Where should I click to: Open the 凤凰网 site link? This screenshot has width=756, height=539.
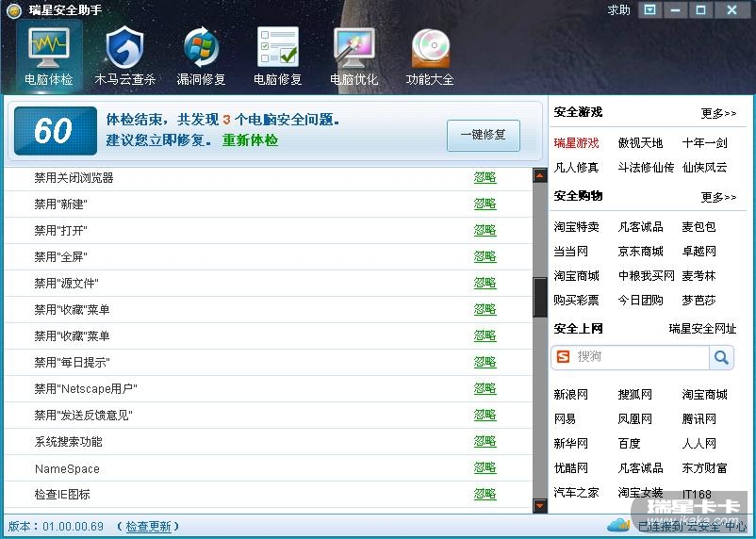point(635,419)
